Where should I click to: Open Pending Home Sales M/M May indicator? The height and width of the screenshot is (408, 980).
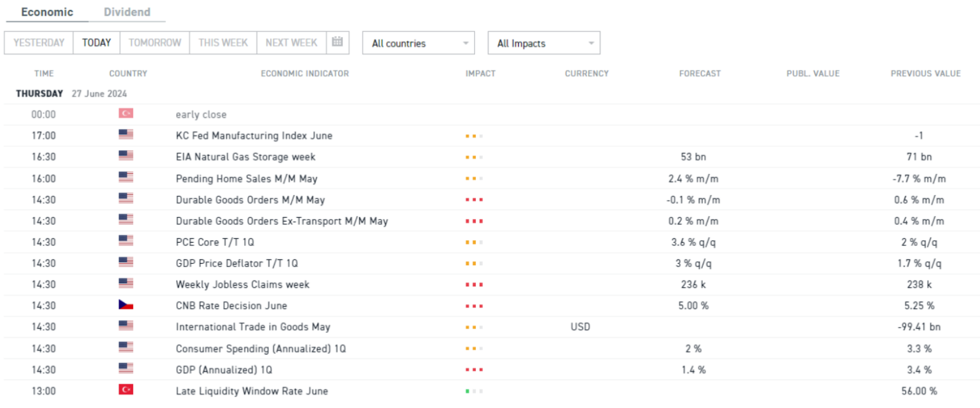pos(246,179)
